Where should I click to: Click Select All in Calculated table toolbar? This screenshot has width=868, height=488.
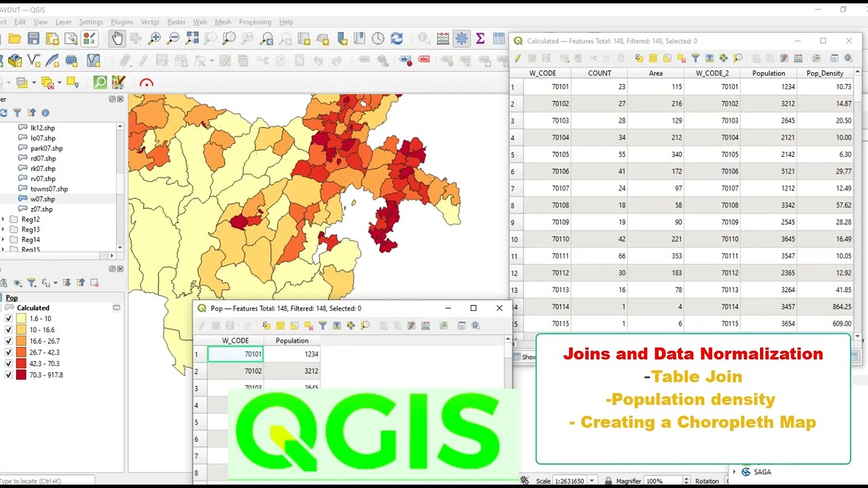pyautogui.click(x=653, y=58)
